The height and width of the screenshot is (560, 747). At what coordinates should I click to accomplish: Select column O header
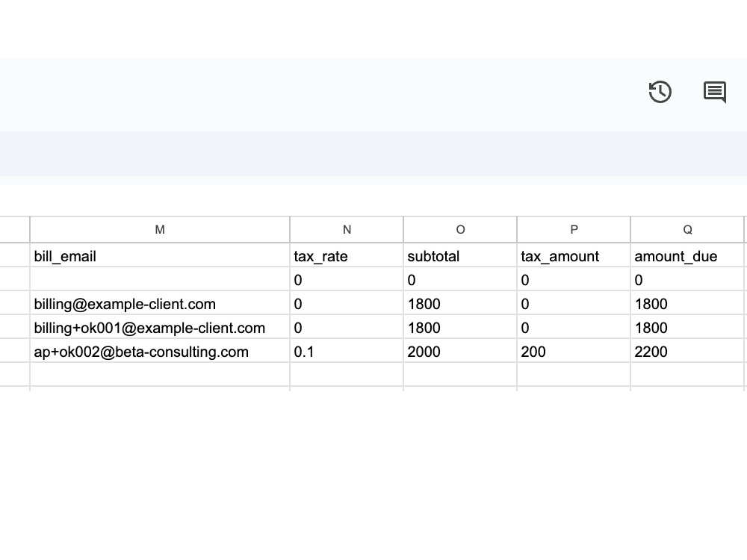click(x=460, y=229)
